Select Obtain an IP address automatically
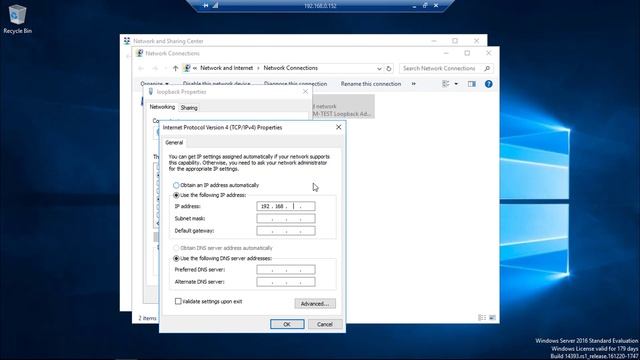Screen dimensions: 640x360 [176, 185]
